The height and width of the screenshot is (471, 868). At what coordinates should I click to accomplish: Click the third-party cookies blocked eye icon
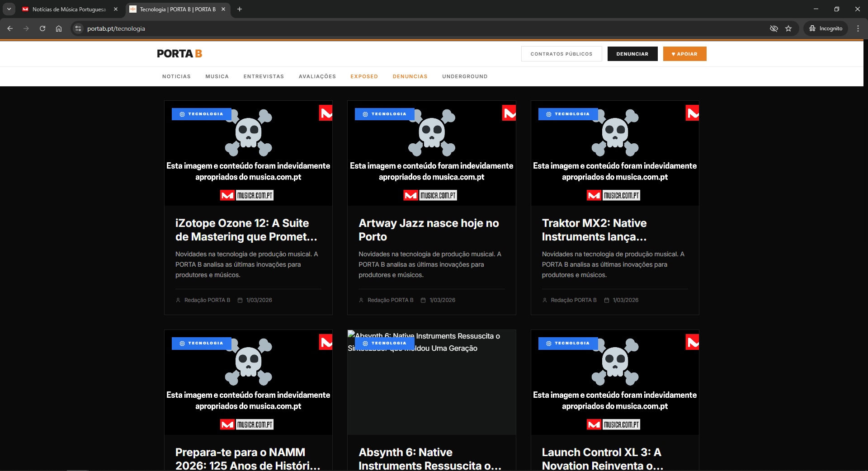[774, 28]
